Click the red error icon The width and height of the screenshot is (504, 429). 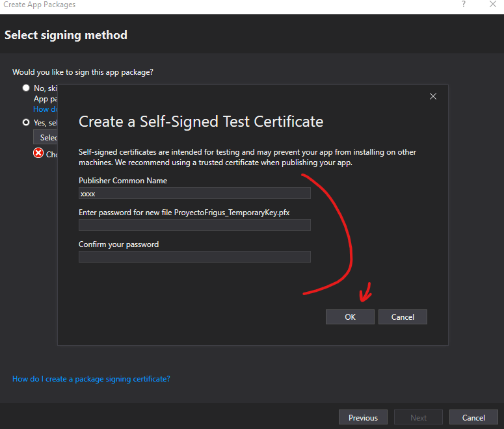click(38, 153)
